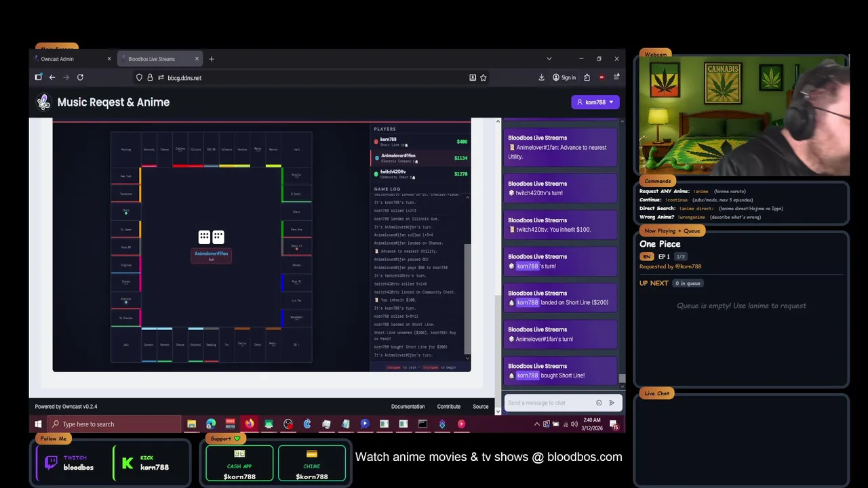The width and height of the screenshot is (868, 488).
Task: Open Firefox View in the tab bar
Action: click(x=39, y=78)
